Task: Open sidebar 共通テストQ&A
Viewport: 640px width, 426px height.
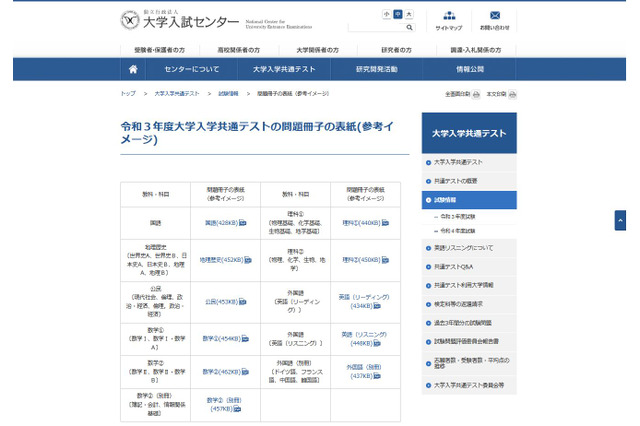Action: [469, 267]
